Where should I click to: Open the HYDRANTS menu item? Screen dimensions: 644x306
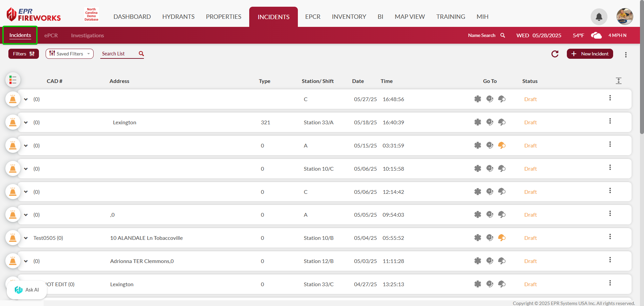[x=178, y=17]
